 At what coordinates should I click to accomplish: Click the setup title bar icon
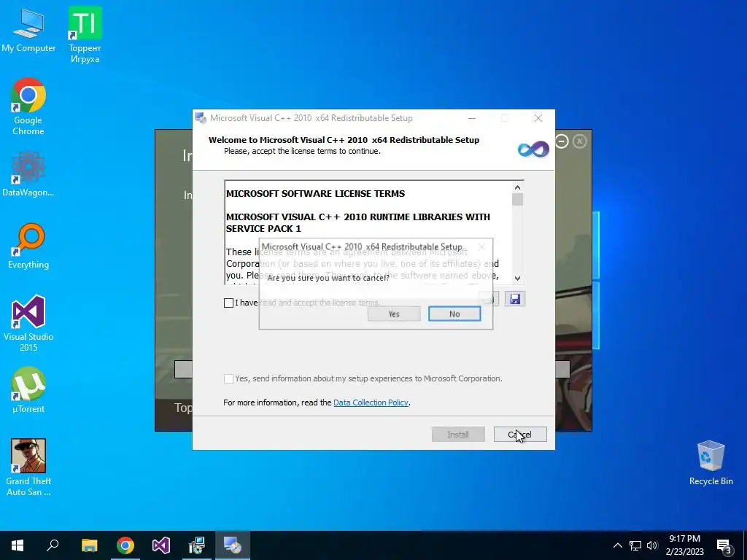pyautogui.click(x=201, y=118)
